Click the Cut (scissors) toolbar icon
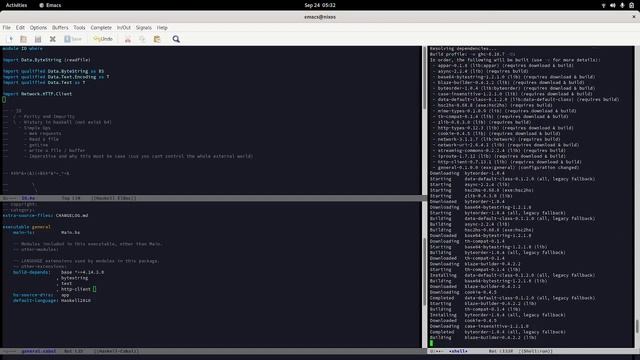Image resolution: width=640 pixels, height=360 pixels. (x=128, y=39)
